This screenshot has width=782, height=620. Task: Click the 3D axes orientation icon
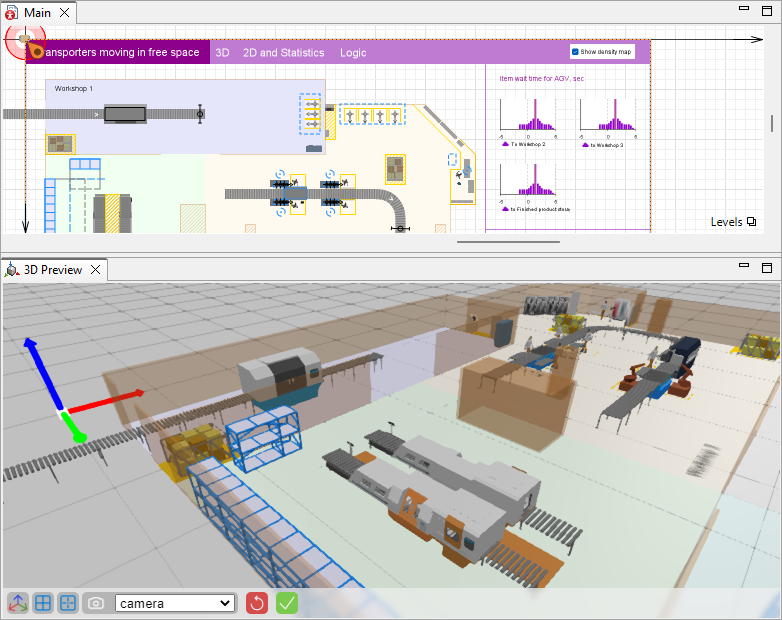click(x=18, y=603)
